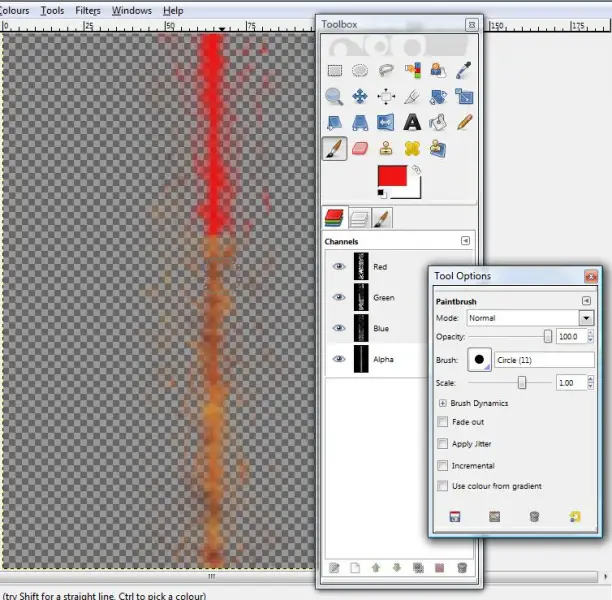Select the Clone stamp tool
The image size is (612, 600).
coord(386,149)
